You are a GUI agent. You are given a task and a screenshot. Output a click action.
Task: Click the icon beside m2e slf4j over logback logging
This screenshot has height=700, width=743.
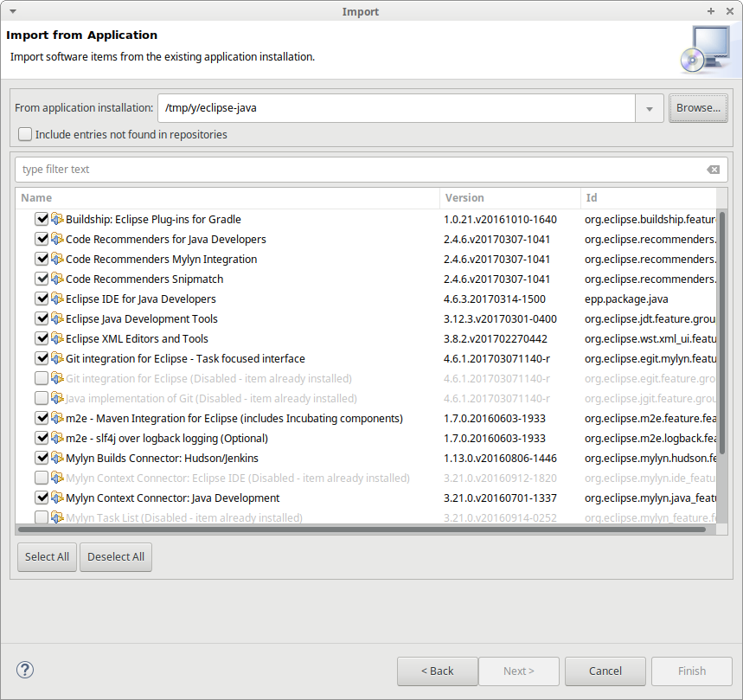point(57,438)
